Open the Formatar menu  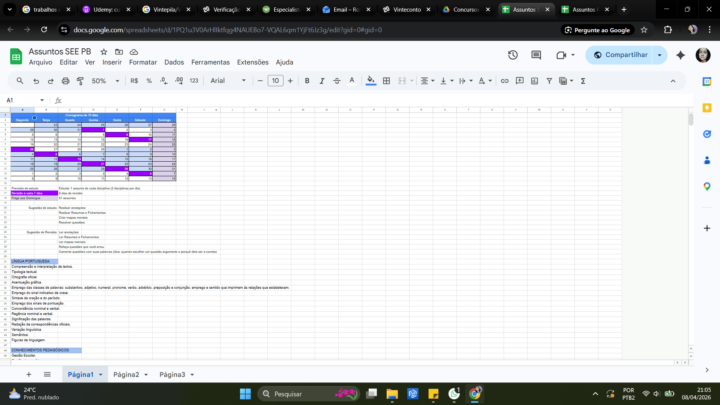coord(143,62)
